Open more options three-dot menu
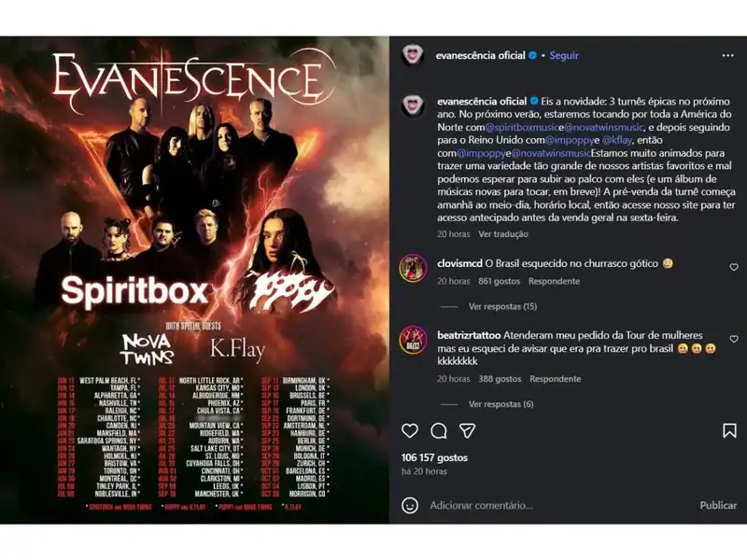Image resolution: width=747 pixels, height=560 pixels. (x=728, y=56)
